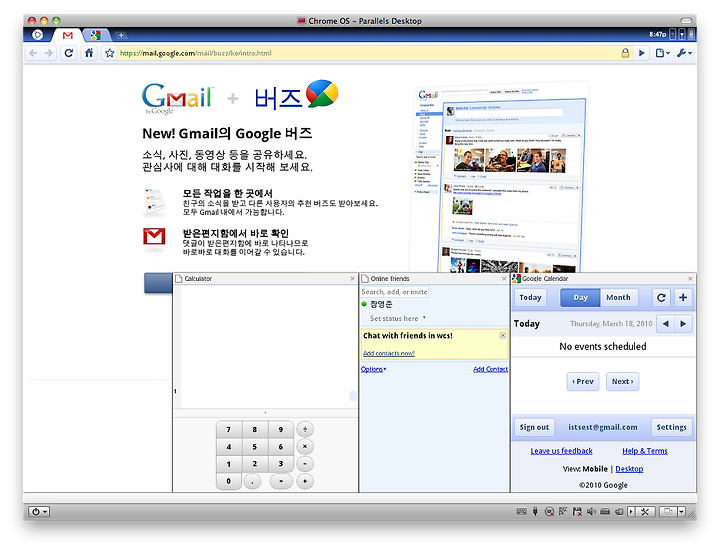Image resolution: width=720 pixels, height=552 pixels.
Task: Click the Add contacts now link
Action: coord(388,353)
